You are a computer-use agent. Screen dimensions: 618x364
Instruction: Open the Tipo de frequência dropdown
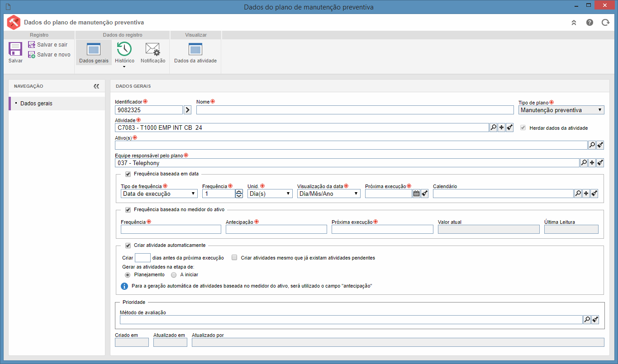coord(159,194)
